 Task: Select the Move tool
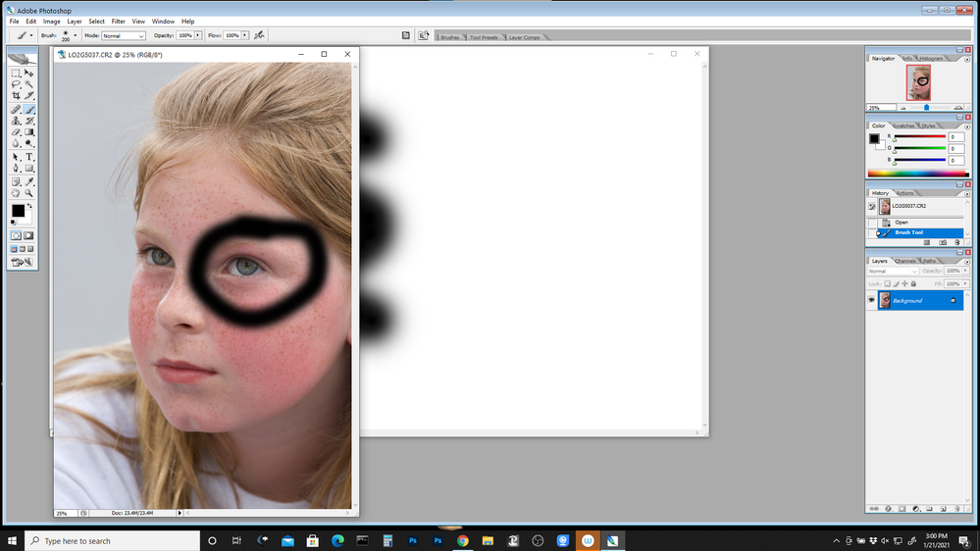[28, 74]
